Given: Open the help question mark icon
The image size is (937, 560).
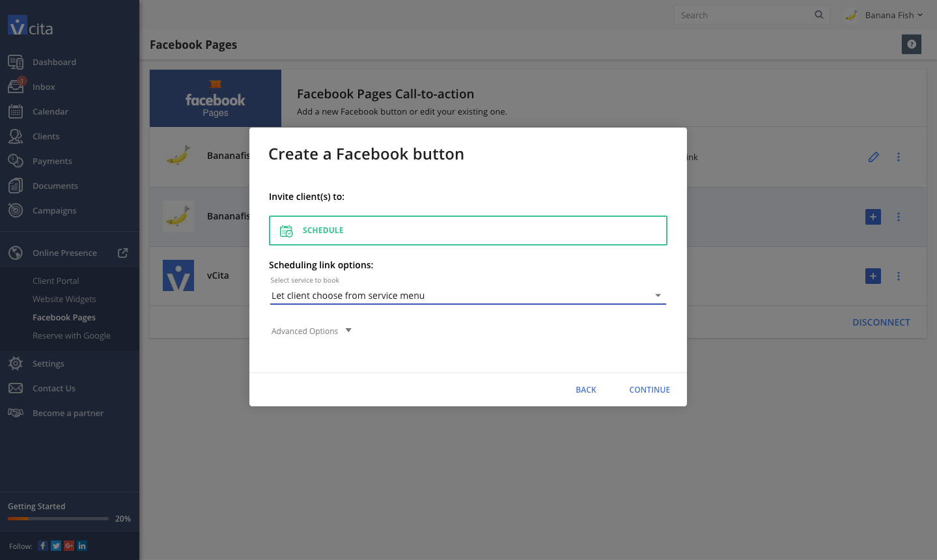Looking at the screenshot, I should (x=912, y=44).
